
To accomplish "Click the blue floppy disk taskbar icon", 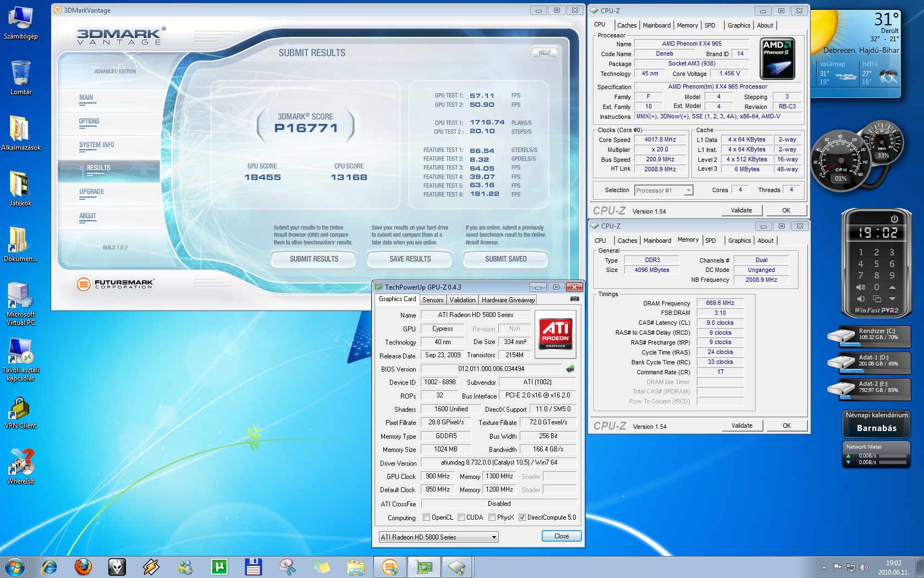I will point(253,567).
